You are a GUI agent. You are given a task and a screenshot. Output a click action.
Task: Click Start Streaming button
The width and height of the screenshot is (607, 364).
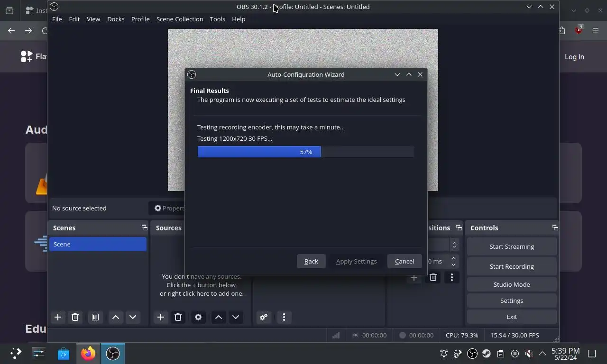click(x=512, y=246)
